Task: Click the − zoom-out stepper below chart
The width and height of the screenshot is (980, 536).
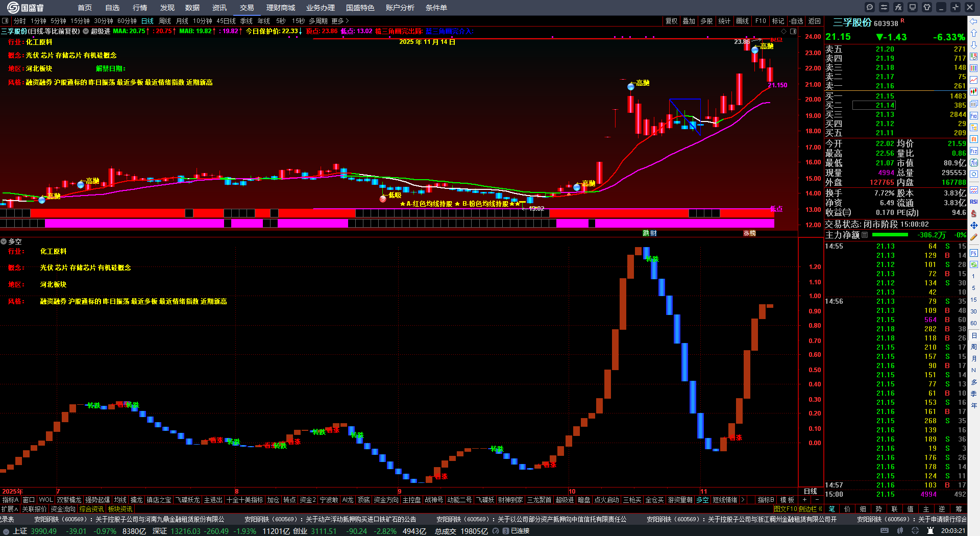Action: click(x=817, y=500)
